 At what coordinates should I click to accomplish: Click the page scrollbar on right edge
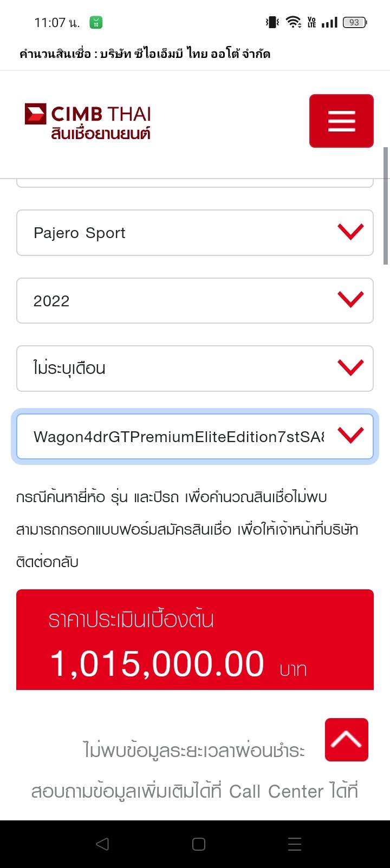(386, 206)
